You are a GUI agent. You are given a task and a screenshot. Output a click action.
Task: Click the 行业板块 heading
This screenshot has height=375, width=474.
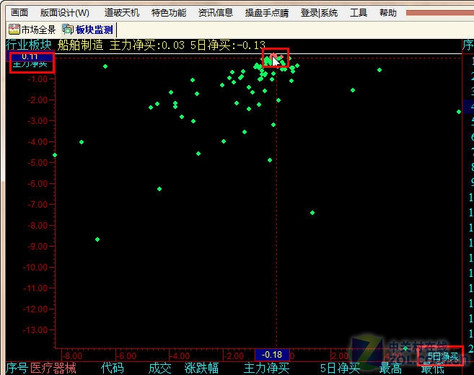pos(29,44)
